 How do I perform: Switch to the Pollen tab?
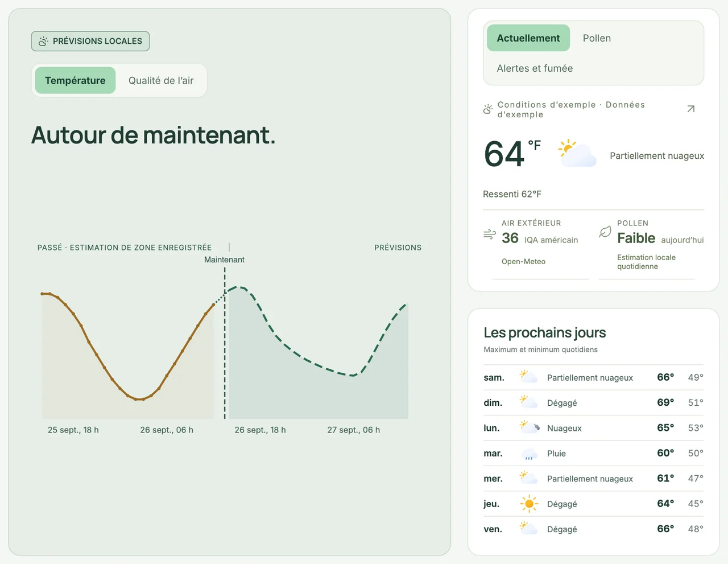click(x=597, y=38)
